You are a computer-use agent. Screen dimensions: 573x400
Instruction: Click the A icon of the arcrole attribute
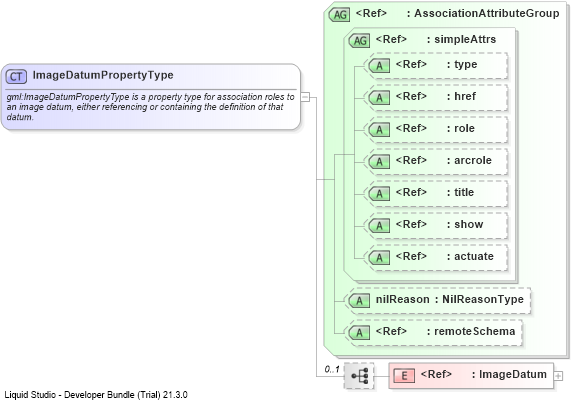tap(379, 161)
